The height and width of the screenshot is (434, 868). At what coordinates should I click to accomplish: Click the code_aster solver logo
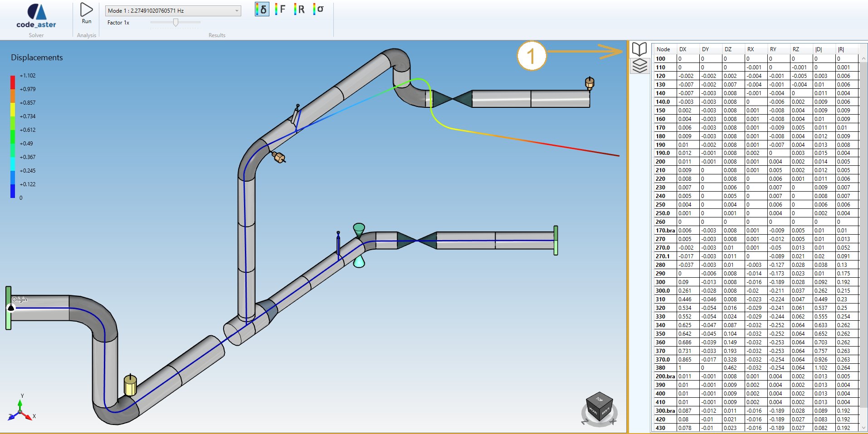tap(36, 16)
